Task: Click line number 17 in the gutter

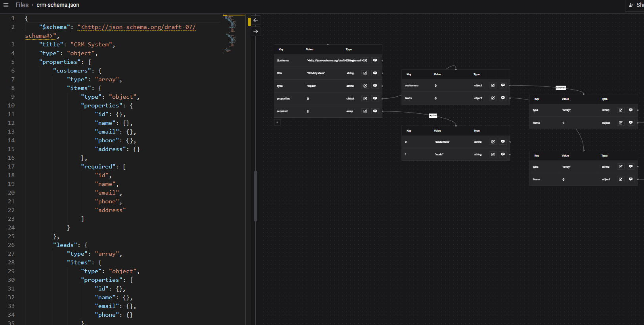Action: click(x=11, y=167)
